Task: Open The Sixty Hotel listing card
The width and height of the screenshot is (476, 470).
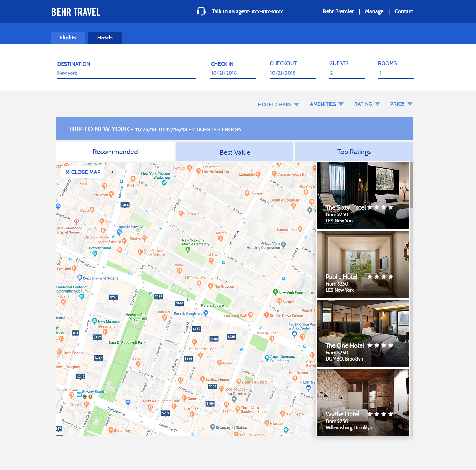Action: click(x=363, y=196)
